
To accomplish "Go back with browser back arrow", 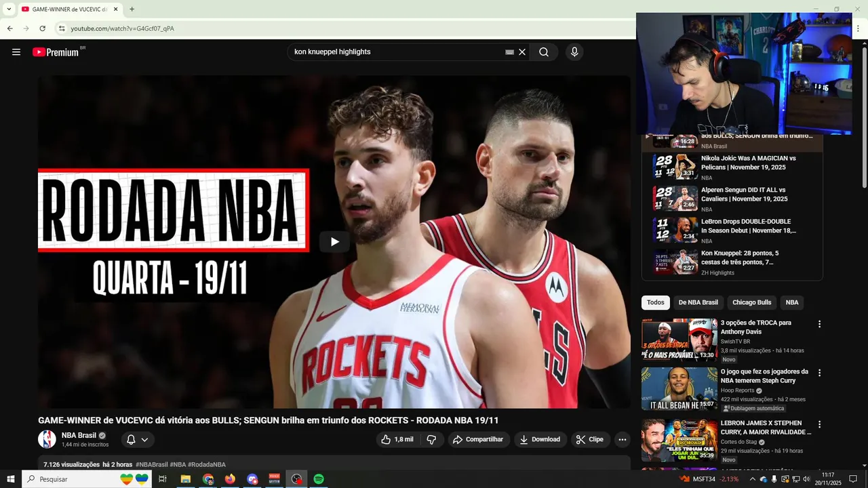I will coord(9,28).
